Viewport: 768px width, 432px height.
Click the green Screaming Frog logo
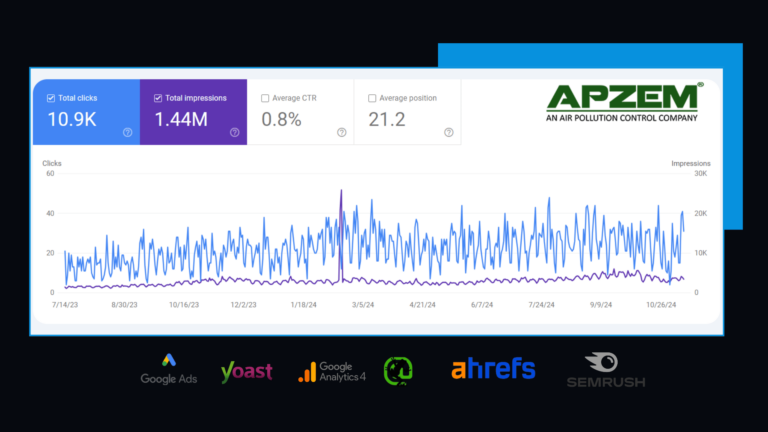pyautogui.click(x=398, y=371)
